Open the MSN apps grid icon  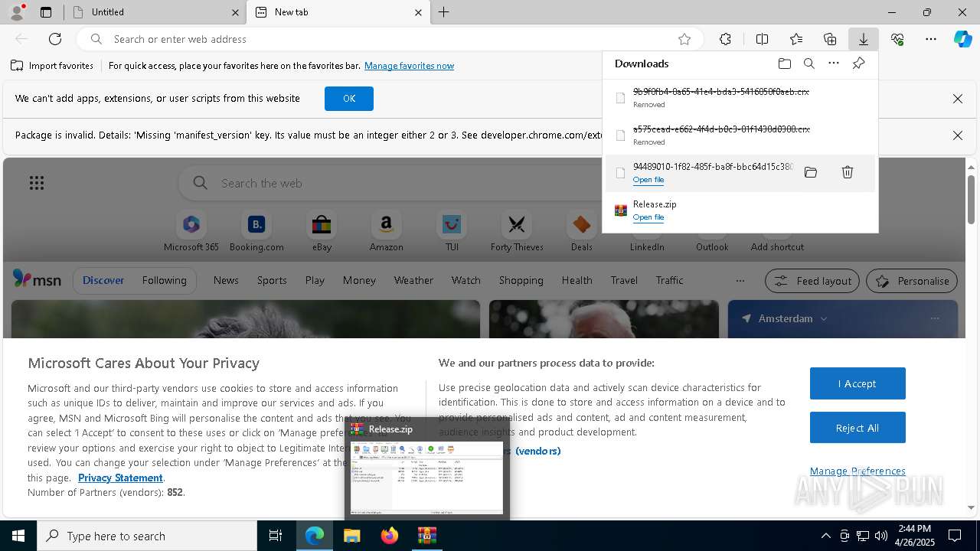tap(37, 183)
